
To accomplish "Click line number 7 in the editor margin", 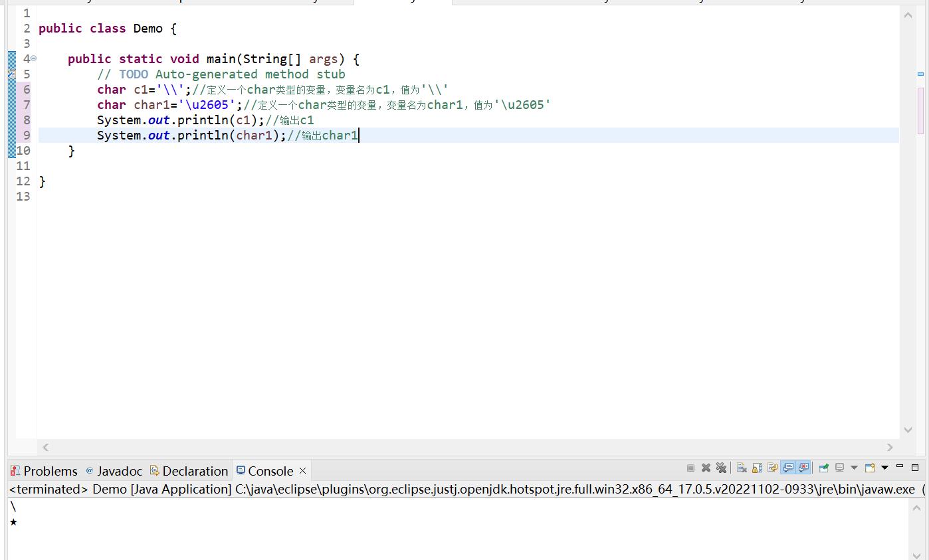I will pyautogui.click(x=25, y=104).
